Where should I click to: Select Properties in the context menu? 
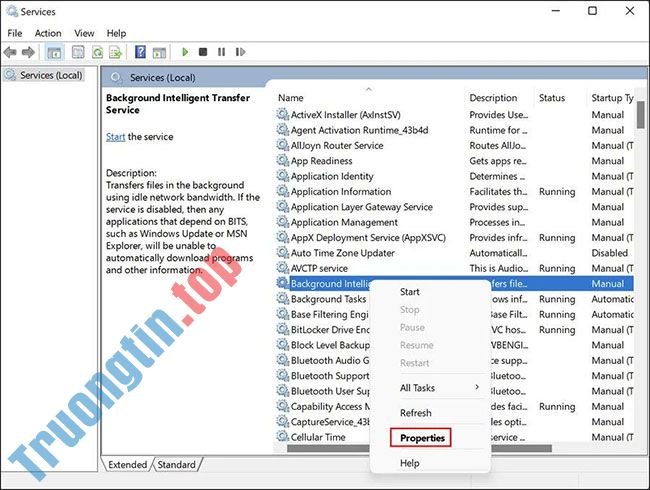click(x=421, y=438)
